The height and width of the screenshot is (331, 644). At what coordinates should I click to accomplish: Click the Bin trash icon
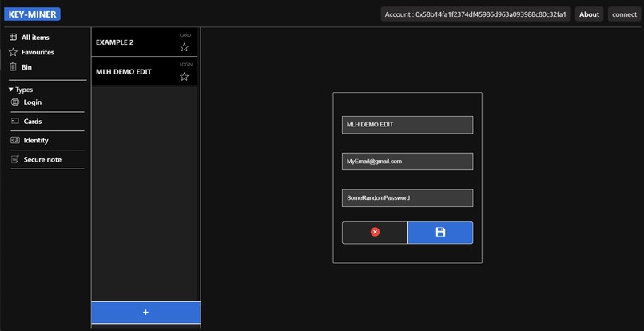13,67
